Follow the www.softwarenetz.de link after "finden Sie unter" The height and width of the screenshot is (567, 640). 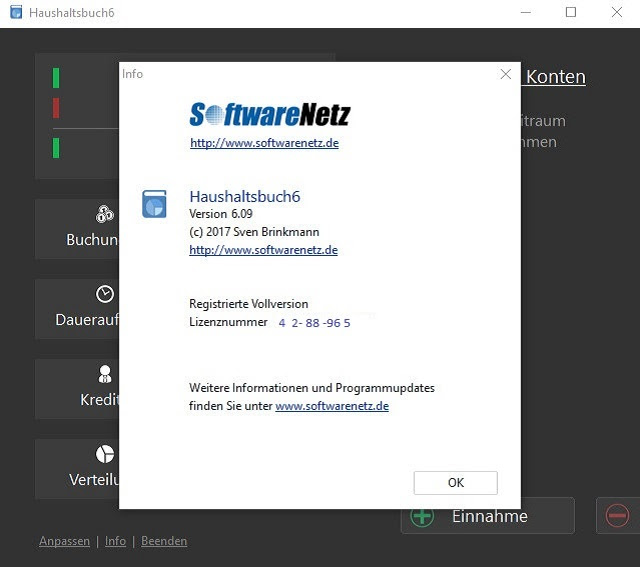[332, 406]
